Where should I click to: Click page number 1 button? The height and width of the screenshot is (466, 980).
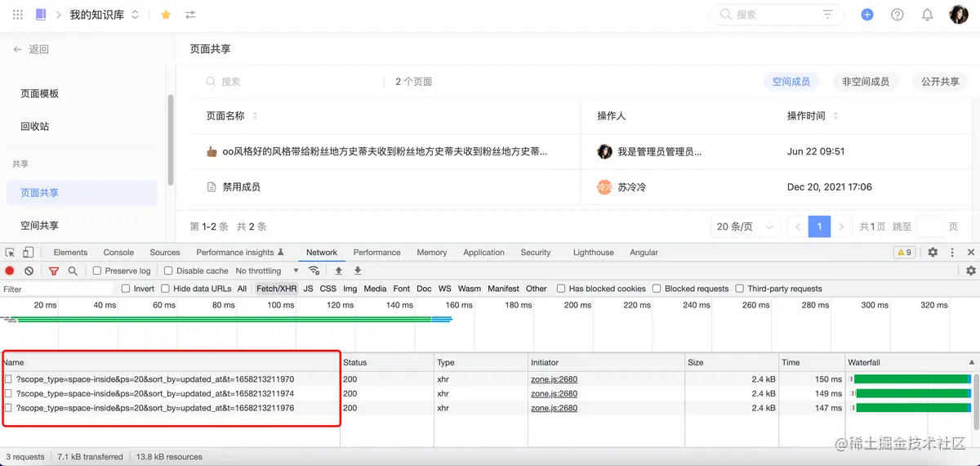pos(819,226)
